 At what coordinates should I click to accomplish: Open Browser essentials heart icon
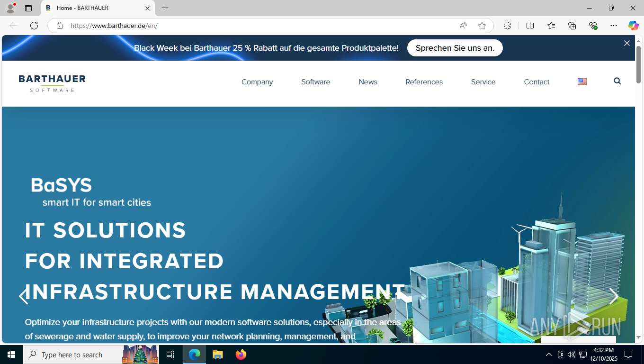click(x=593, y=26)
